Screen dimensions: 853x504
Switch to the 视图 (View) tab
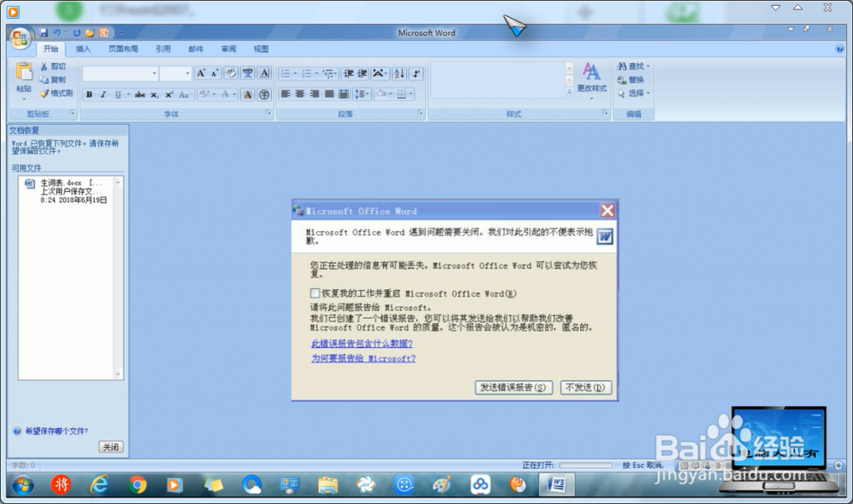click(261, 49)
